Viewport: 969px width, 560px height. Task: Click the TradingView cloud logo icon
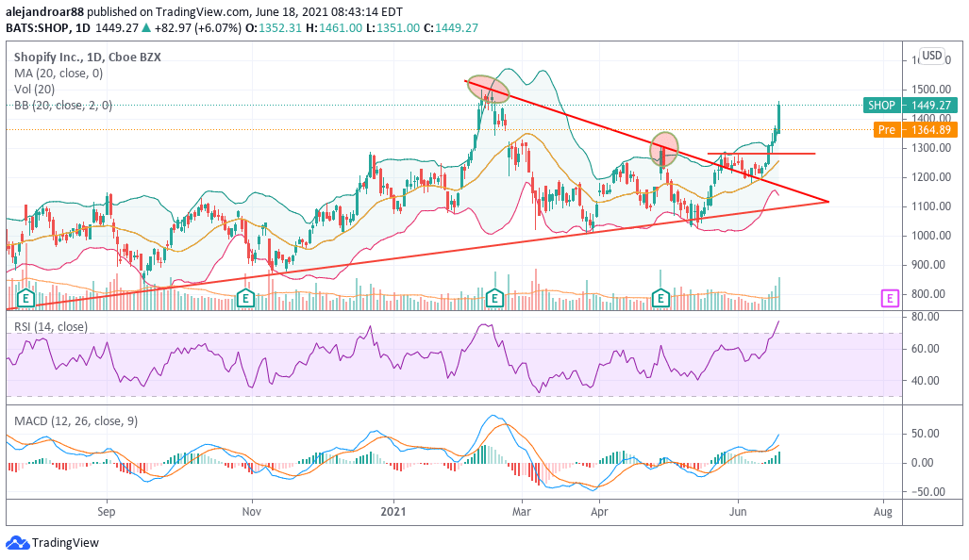point(17,543)
